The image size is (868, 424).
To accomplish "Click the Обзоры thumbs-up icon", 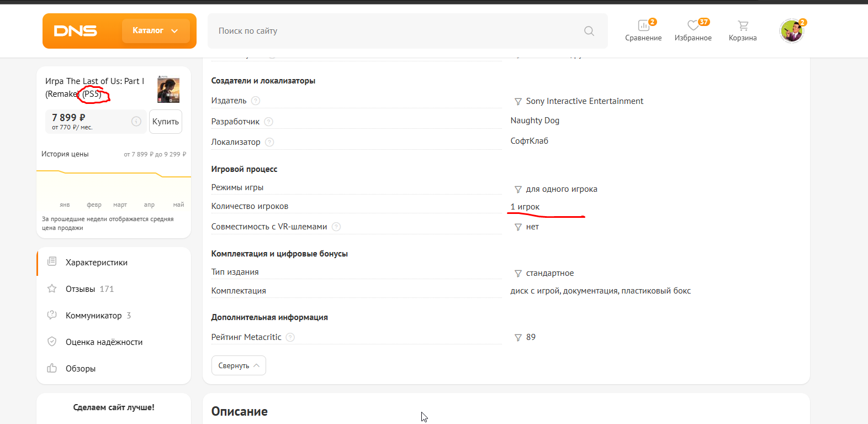I will (x=52, y=368).
